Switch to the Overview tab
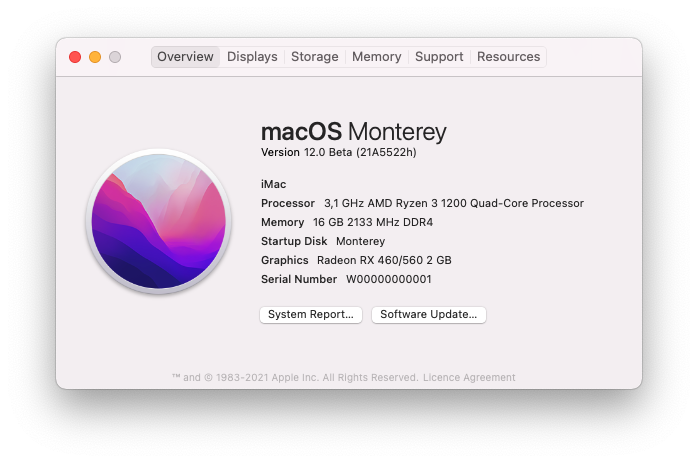The height and width of the screenshot is (463, 698). coord(185,57)
